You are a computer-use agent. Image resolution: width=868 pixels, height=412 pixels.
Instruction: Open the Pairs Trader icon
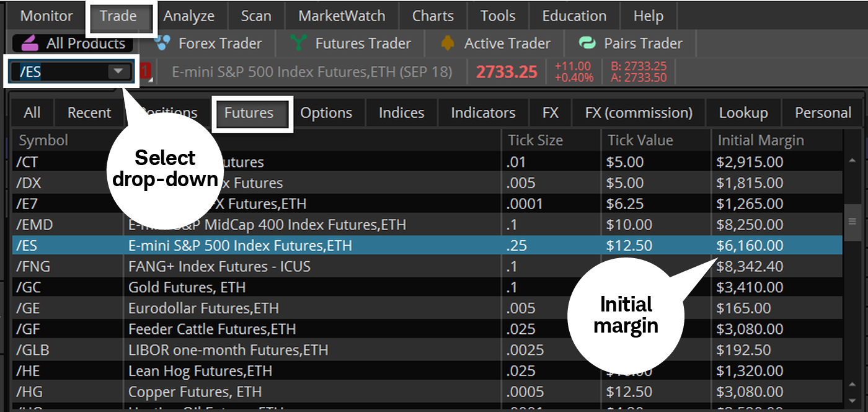tap(587, 43)
